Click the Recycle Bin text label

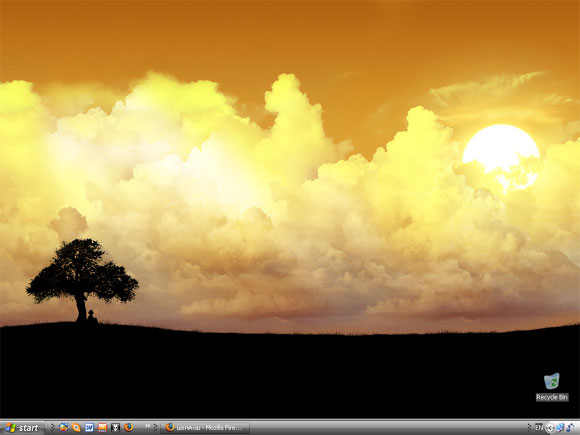coord(552,397)
